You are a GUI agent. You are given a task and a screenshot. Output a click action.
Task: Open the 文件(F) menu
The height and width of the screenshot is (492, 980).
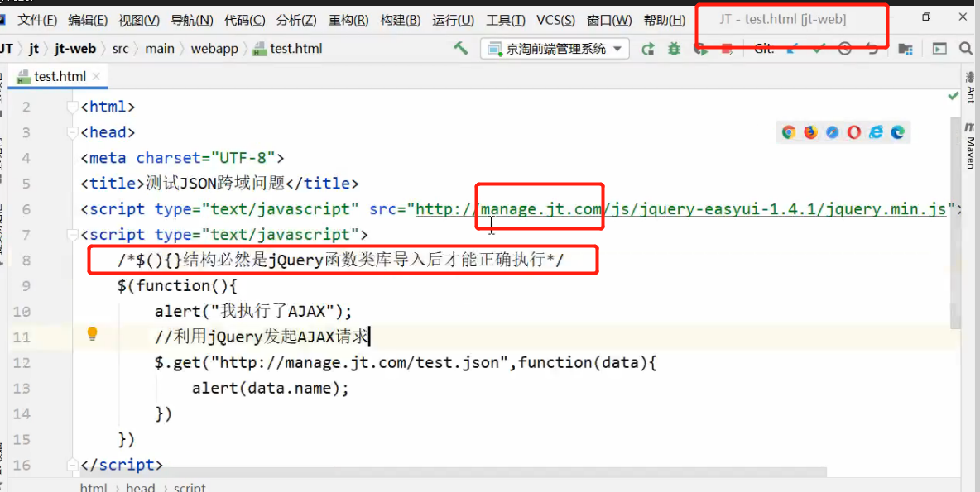(37, 21)
